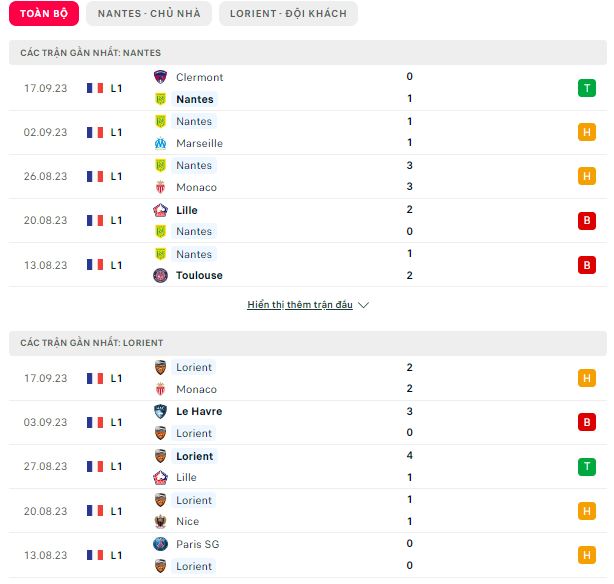Image resolution: width=614 pixels, height=584 pixels.
Task: Click the Toulouse club crest
Action: tap(160, 275)
